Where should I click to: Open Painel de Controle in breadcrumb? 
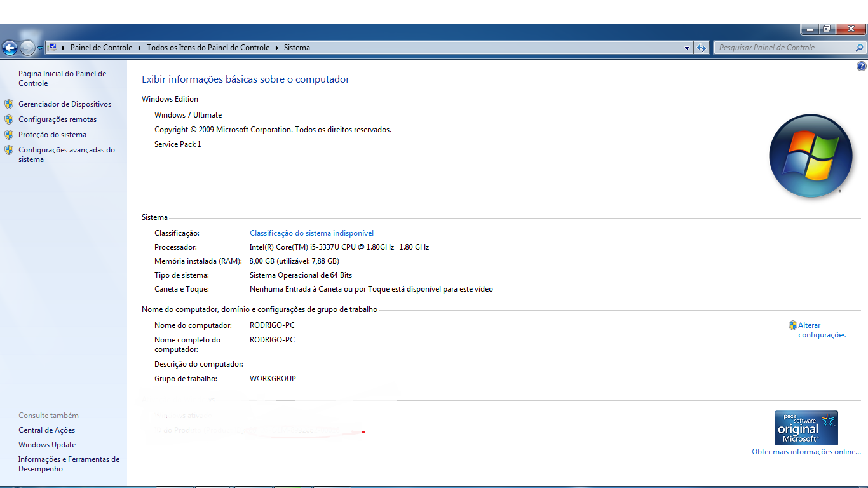[x=101, y=48]
